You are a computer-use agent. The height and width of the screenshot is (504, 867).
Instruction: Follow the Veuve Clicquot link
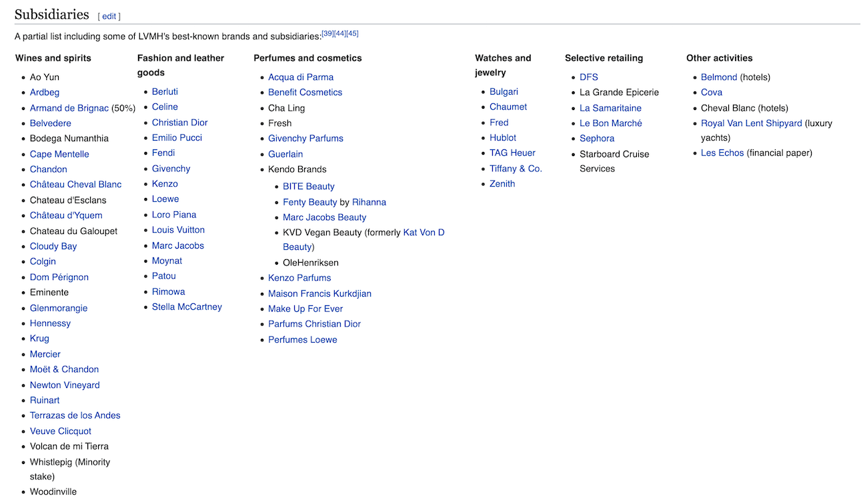click(61, 431)
